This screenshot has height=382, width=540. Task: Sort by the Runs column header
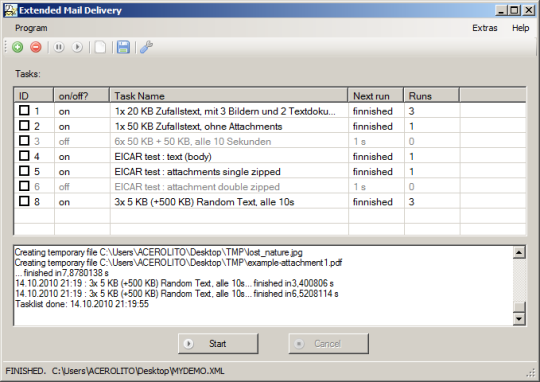point(432,95)
